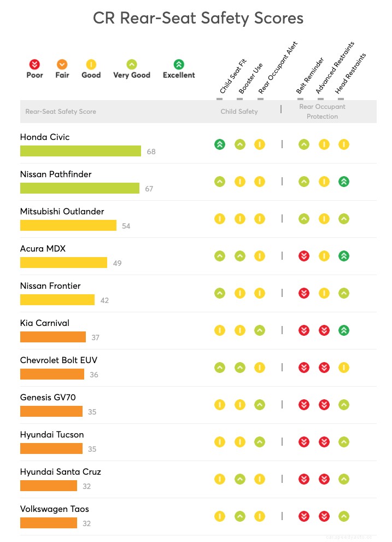This screenshot has width=392, height=542.
Task: Click the Nissan Frontier vehicle name
Action: (50, 286)
